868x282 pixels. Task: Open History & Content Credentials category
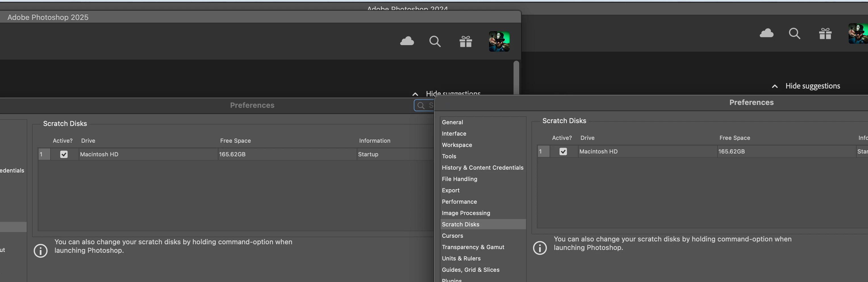tap(483, 168)
